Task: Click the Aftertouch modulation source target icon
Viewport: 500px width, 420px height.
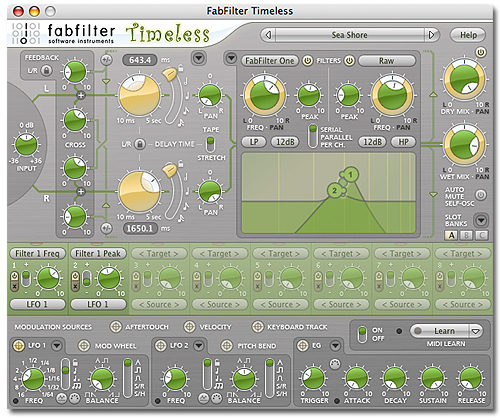Action: [116, 327]
